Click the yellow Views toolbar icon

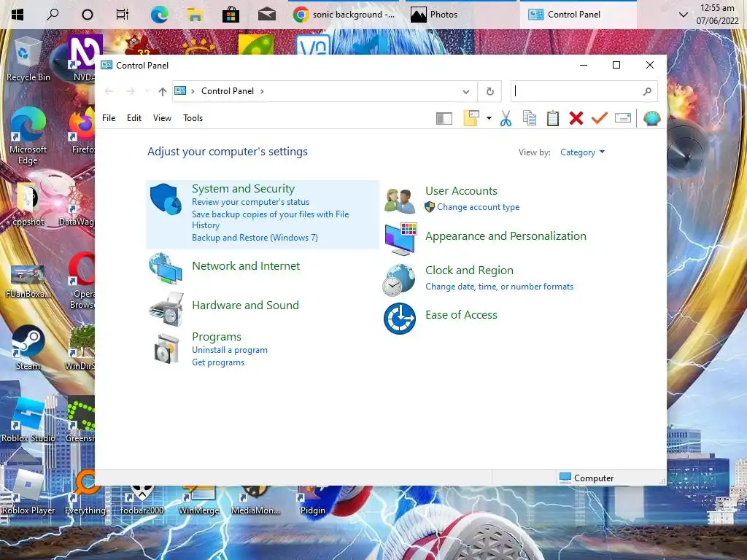[x=471, y=118]
